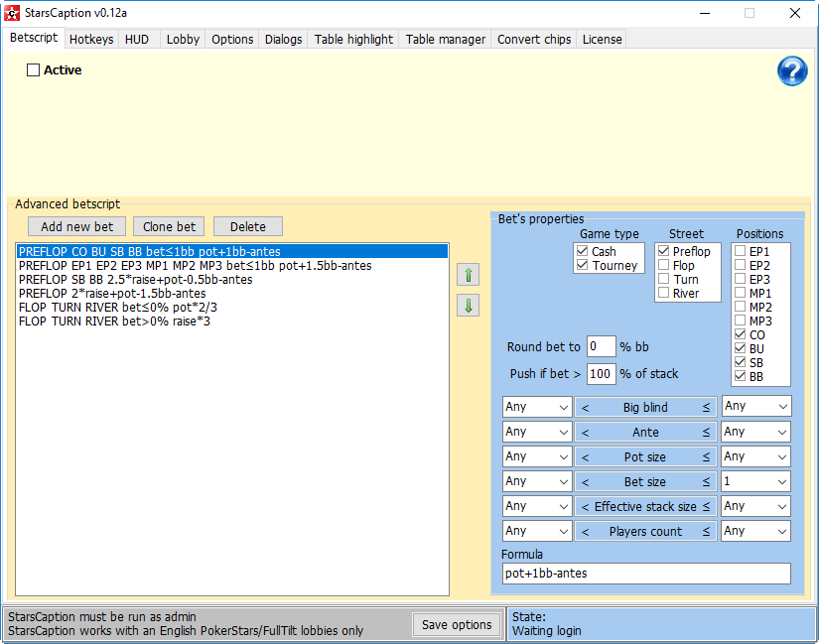Open the Ante minimum dropdown

tap(537, 432)
